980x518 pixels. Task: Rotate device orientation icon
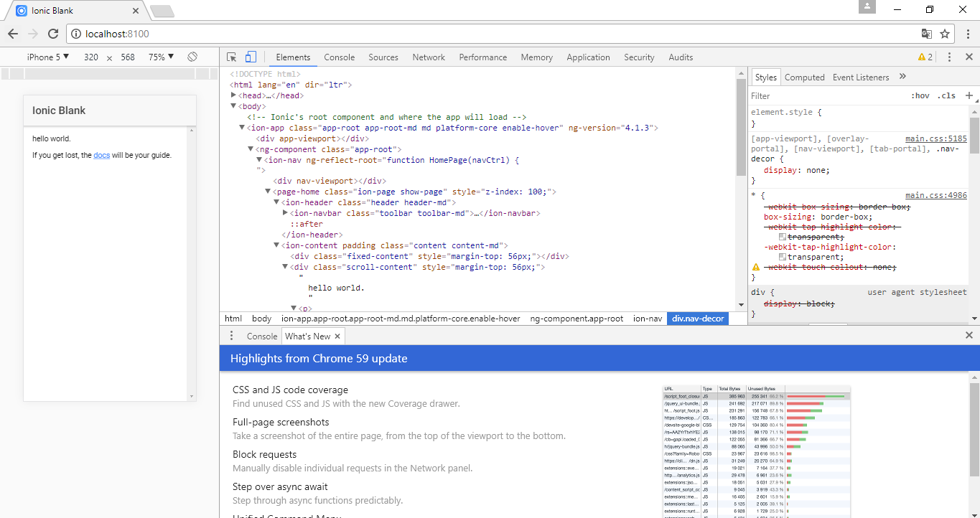click(x=192, y=57)
